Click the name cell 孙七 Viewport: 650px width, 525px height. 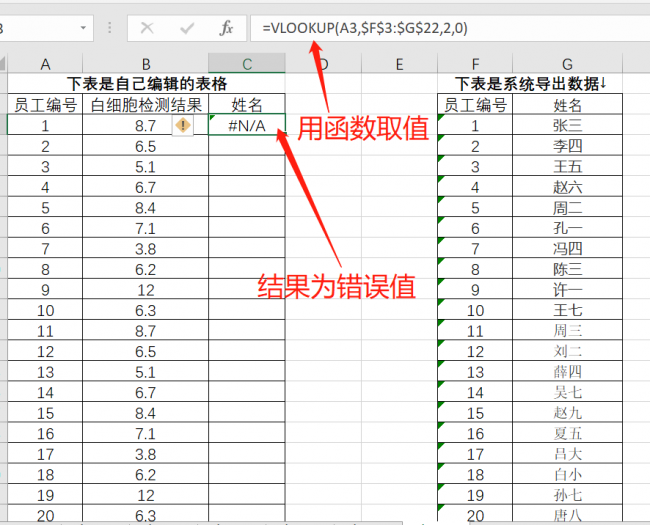(x=568, y=495)
